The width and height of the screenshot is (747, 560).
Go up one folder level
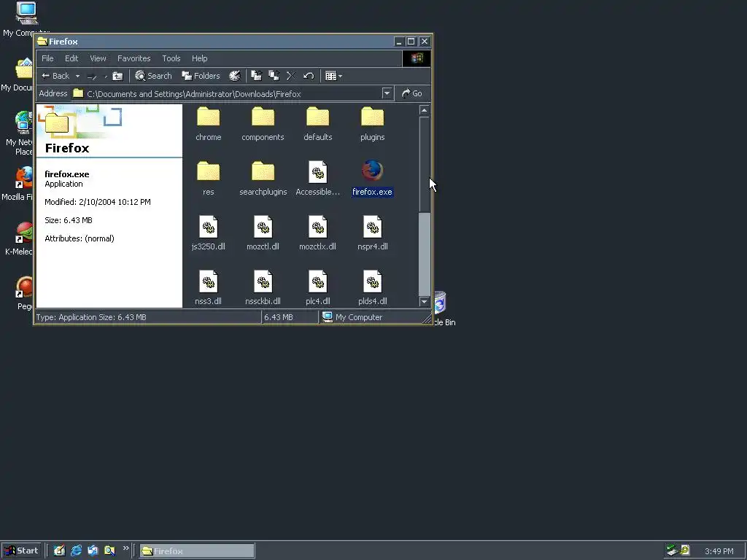(117, 76)
